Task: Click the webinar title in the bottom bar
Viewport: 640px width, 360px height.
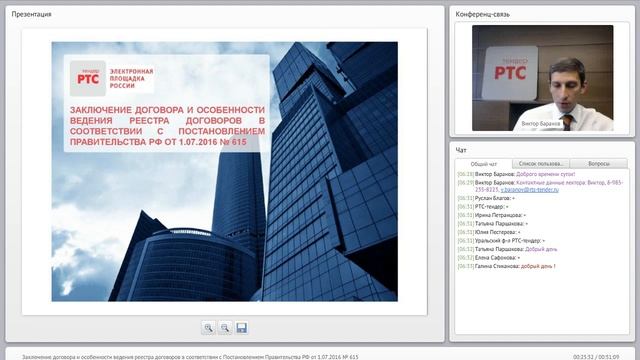Action: coord(190,357)
